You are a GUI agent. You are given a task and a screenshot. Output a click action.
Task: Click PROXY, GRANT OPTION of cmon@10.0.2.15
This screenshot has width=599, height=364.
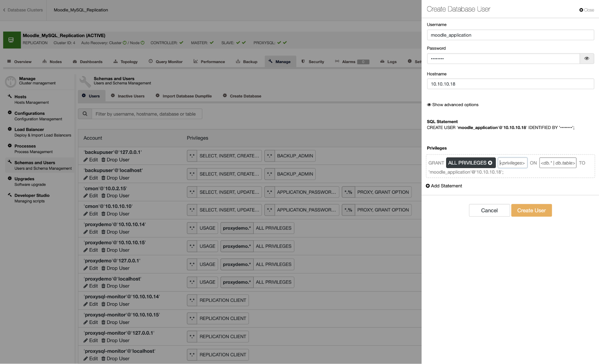[383, 192]
